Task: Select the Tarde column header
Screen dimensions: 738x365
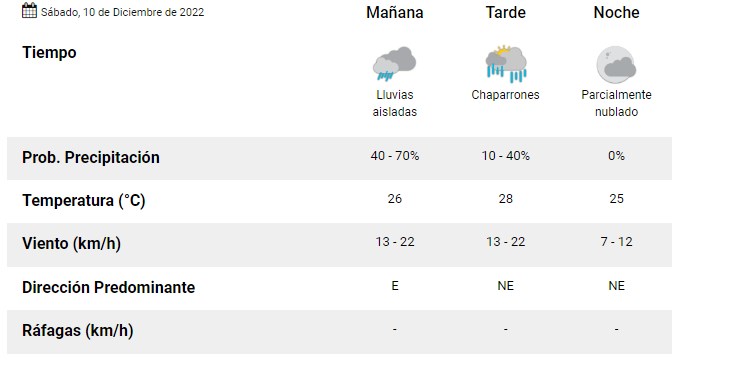Action: [505, 12]
